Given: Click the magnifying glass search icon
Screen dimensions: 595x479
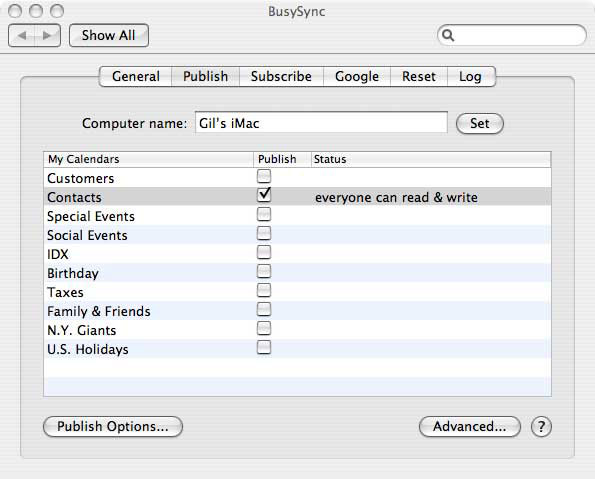Looking at the screenshot, I should pyautogui.click(x=448, y=35).
